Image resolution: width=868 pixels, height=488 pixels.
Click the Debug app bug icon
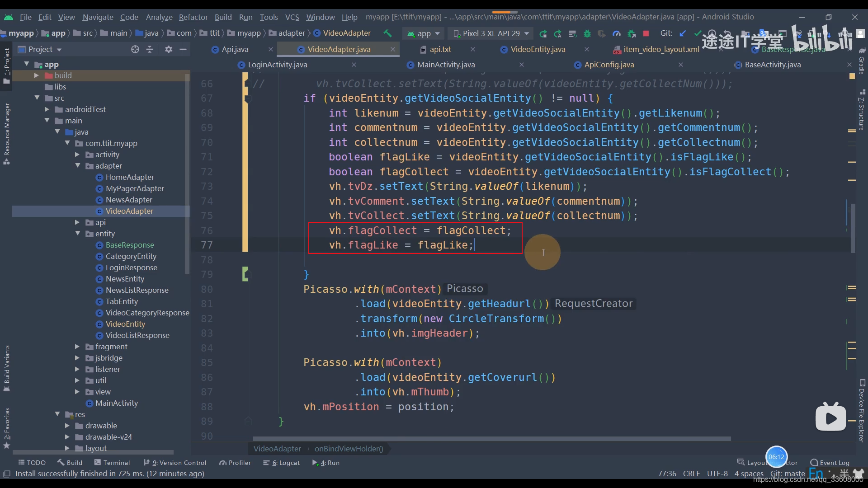pos(587,33)
